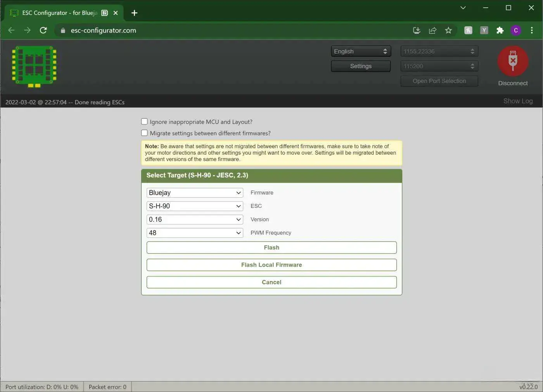Click the browser profile avatar icon
The image size is (543, 392).
tap(516, 30)
